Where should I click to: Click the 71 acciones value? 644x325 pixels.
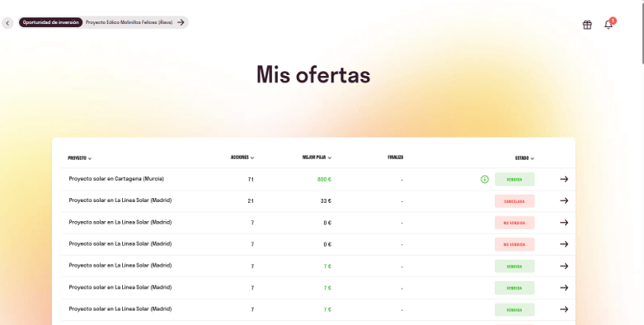click(251, 180)
